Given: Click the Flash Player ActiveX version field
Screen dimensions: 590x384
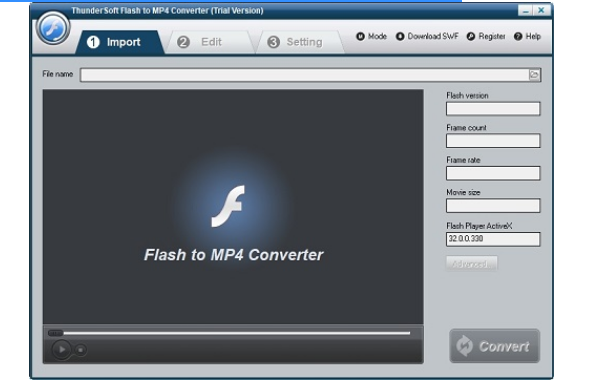Looking at the screenshot, I should [x=493, y=239].
